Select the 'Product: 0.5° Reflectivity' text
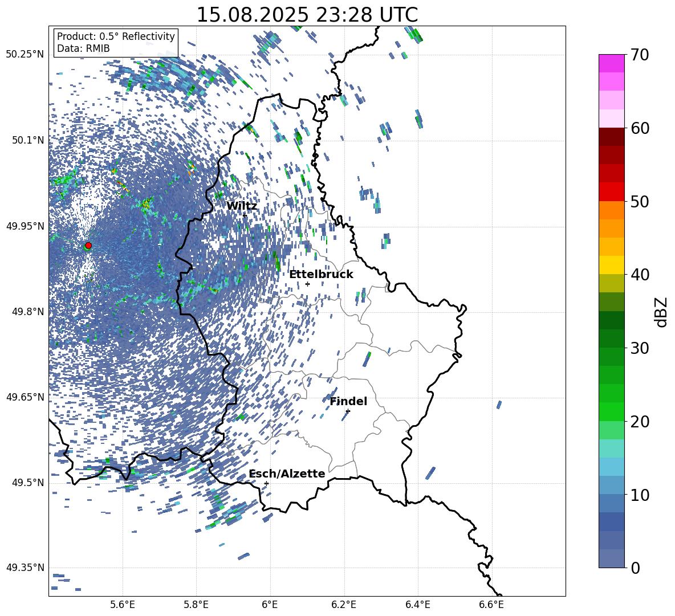The height and width of the screenshot is (616, 675). coord(116,36)
